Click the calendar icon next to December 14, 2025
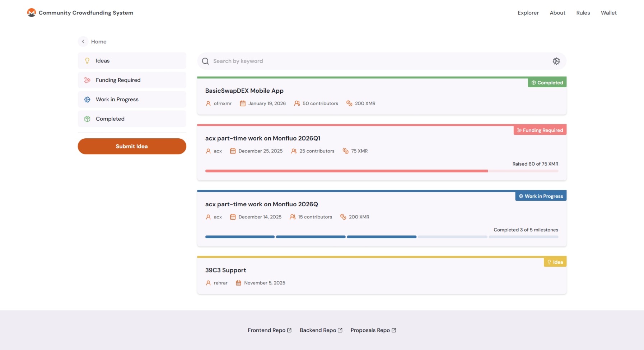The width and height of the screenshot is (644, 350). click(233, 217)
